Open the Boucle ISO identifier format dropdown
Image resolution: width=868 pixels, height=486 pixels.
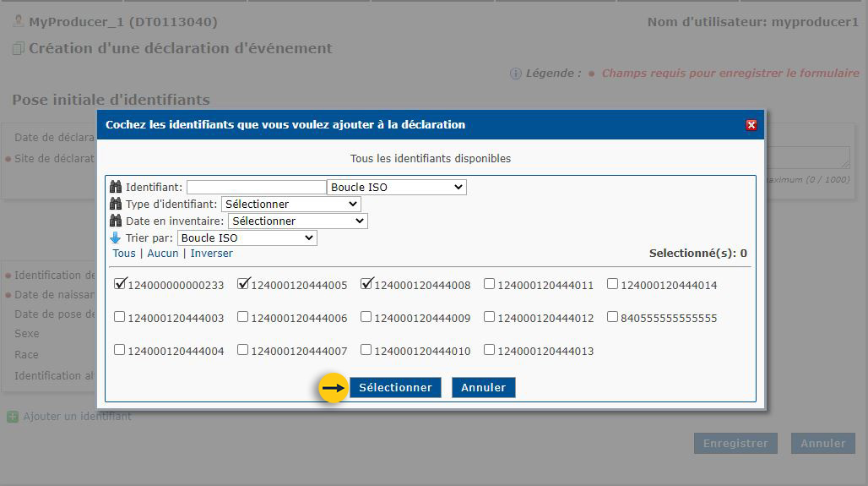click(396, 187)
